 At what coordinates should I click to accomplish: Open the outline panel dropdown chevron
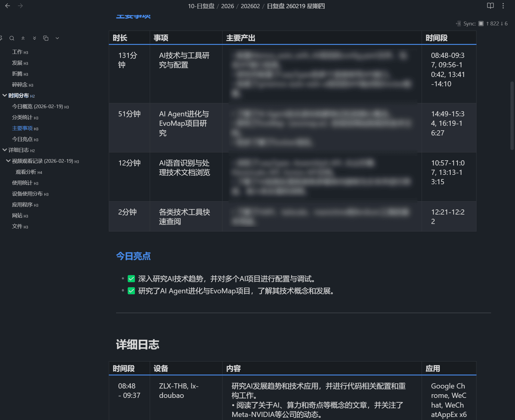(x=57, y=38)
